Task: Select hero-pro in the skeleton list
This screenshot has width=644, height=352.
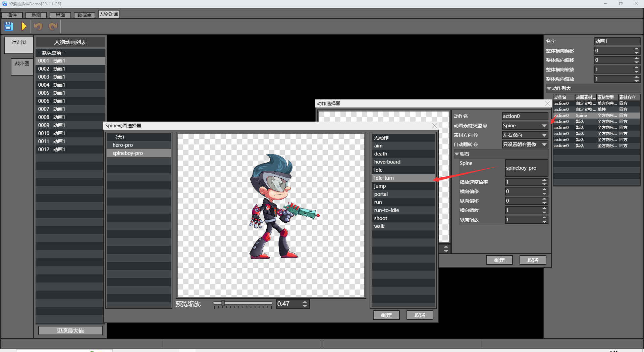Action: tap(139, 145)
